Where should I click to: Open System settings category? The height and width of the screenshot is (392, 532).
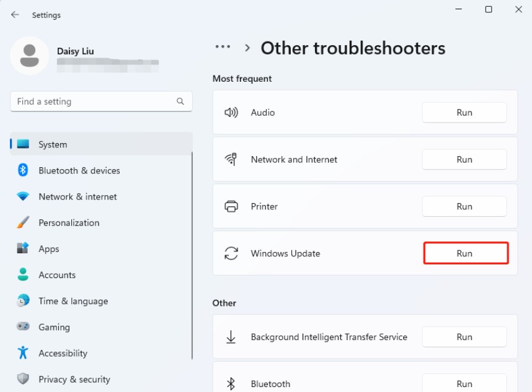coord(101,144)
